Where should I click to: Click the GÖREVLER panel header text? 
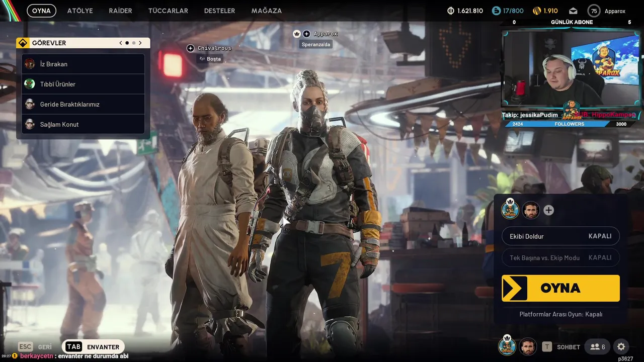pos(49,43)
